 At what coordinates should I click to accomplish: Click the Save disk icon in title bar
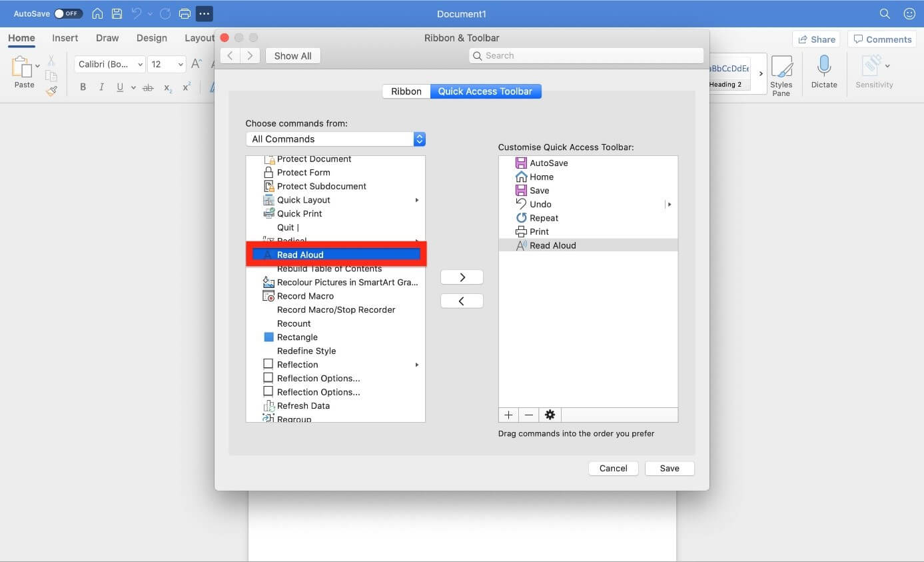coord(117,13)
